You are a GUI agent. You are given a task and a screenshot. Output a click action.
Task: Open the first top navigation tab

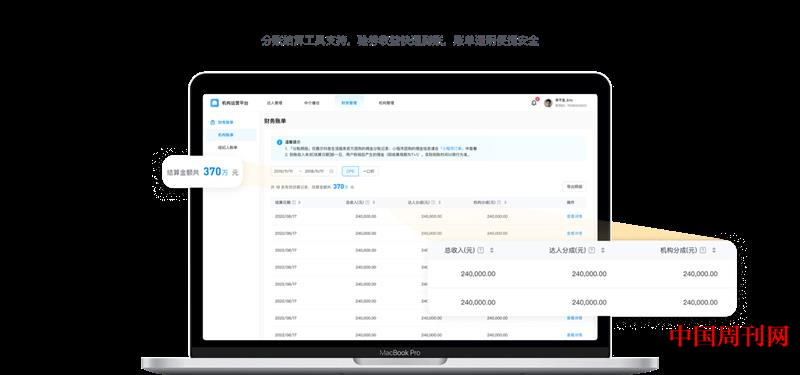click(x=274, y=103)
